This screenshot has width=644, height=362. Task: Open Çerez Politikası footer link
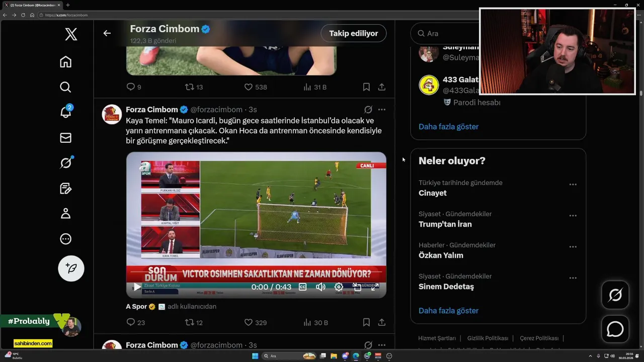pyautogui.click(x=539, y=338)
